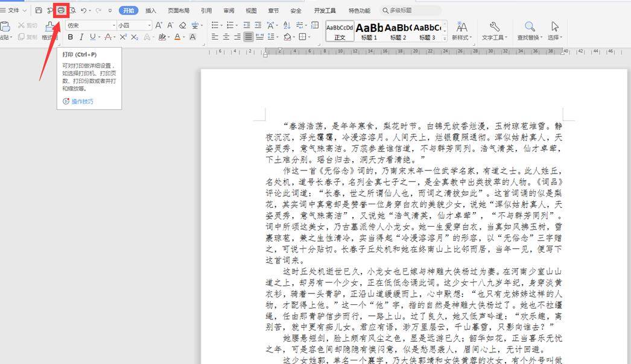Click the Redo arrow icon

[98, 10]
